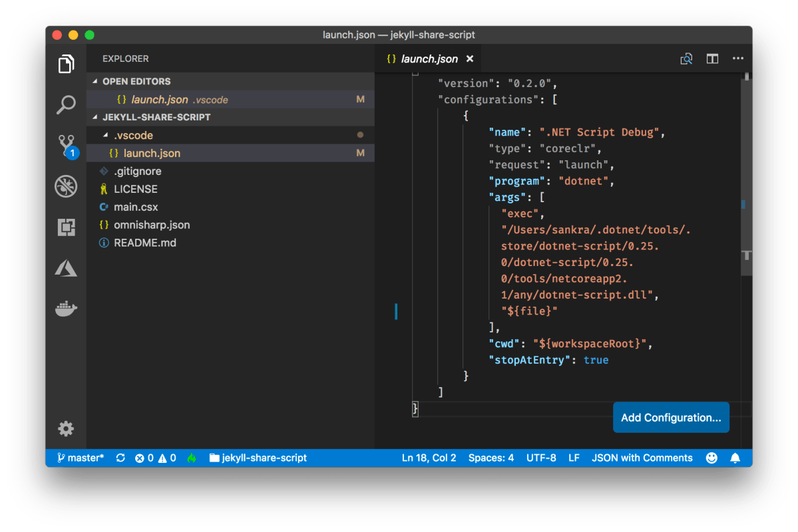Open the .gitignore file
798x532 pixels.
230,171
